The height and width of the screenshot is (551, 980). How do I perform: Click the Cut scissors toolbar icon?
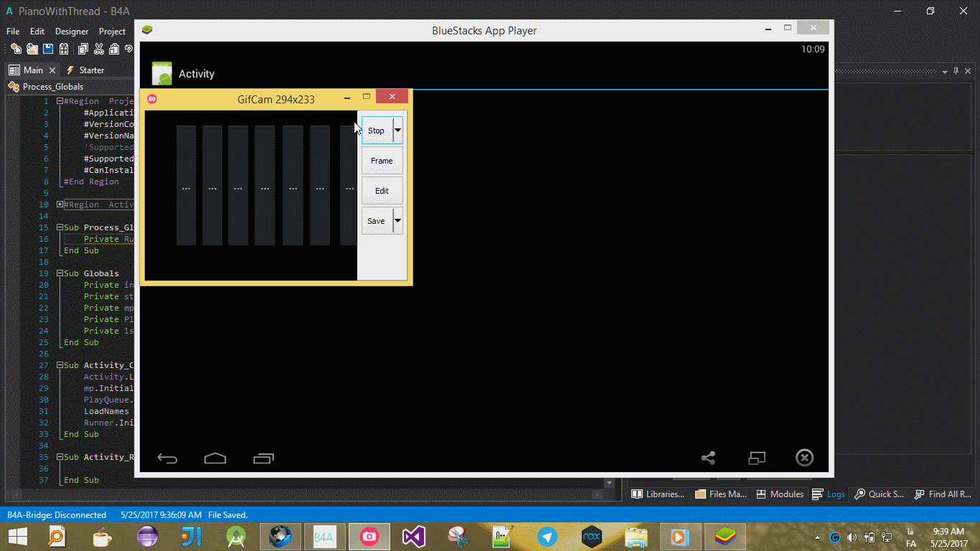coord(98,49)
